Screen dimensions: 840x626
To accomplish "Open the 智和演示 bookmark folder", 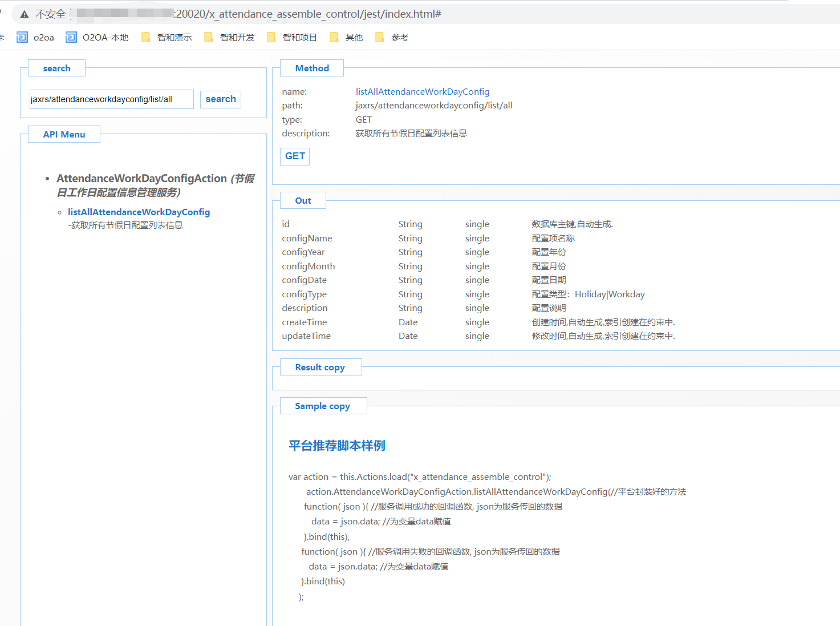I will (x=167, y=38).
